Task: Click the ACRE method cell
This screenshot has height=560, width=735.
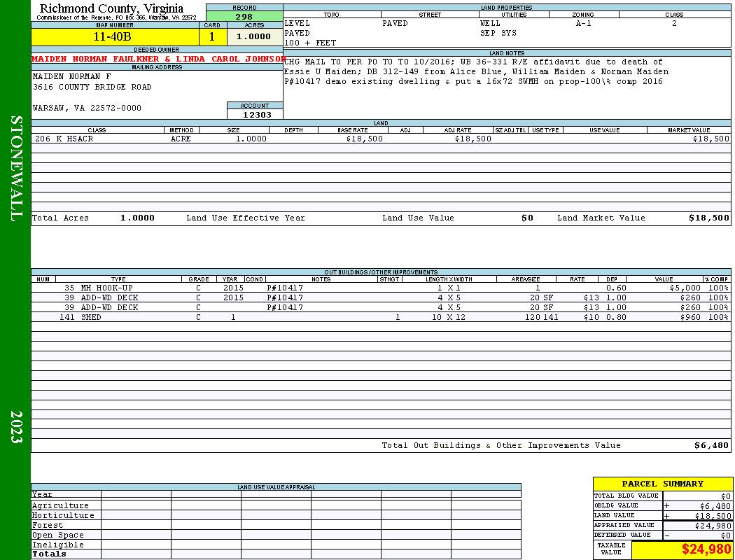Action: coord(181,139)
